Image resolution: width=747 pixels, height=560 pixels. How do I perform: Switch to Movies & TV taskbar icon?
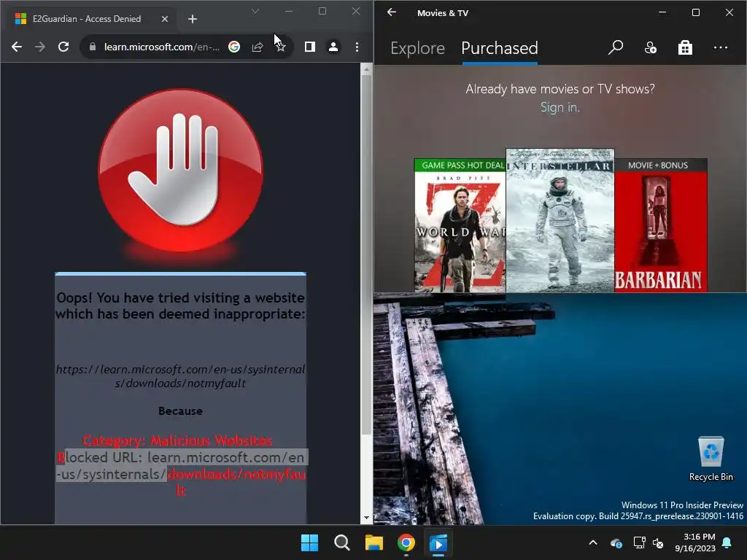coord(438,542)
